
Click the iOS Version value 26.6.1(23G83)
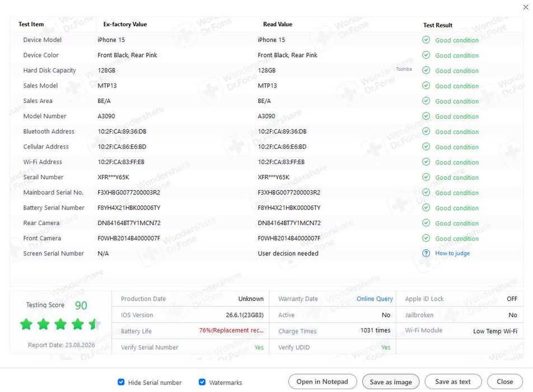(x=245, y=315)
